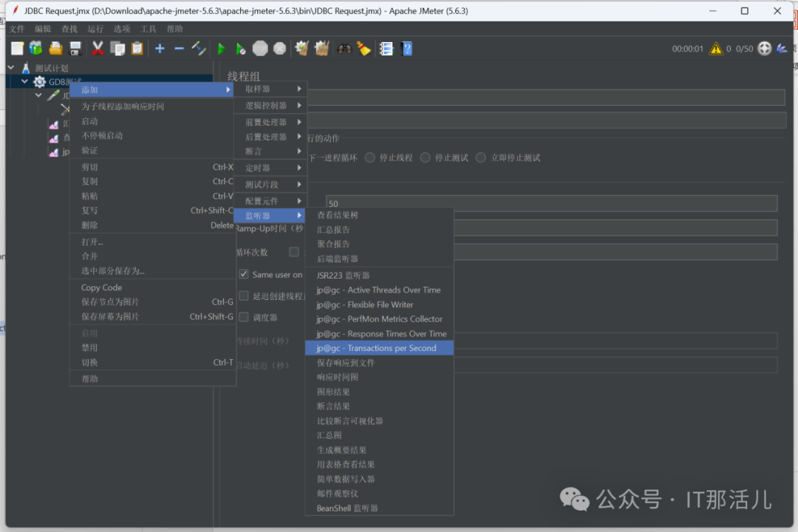Viewport: 798px width, 532px height.
Task: Click the Stop test icon
Action: coord(260,48)
